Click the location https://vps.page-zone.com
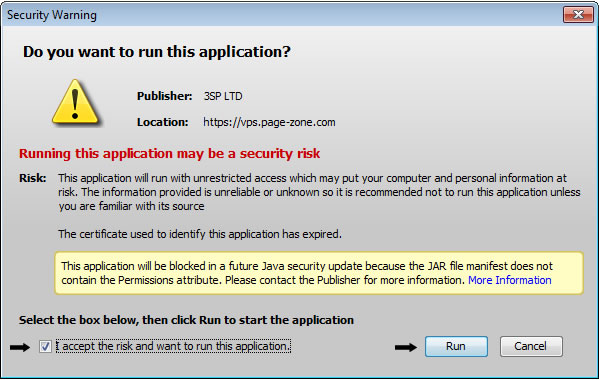Viewport: 599px width, 380px height. tap(269, 123)
